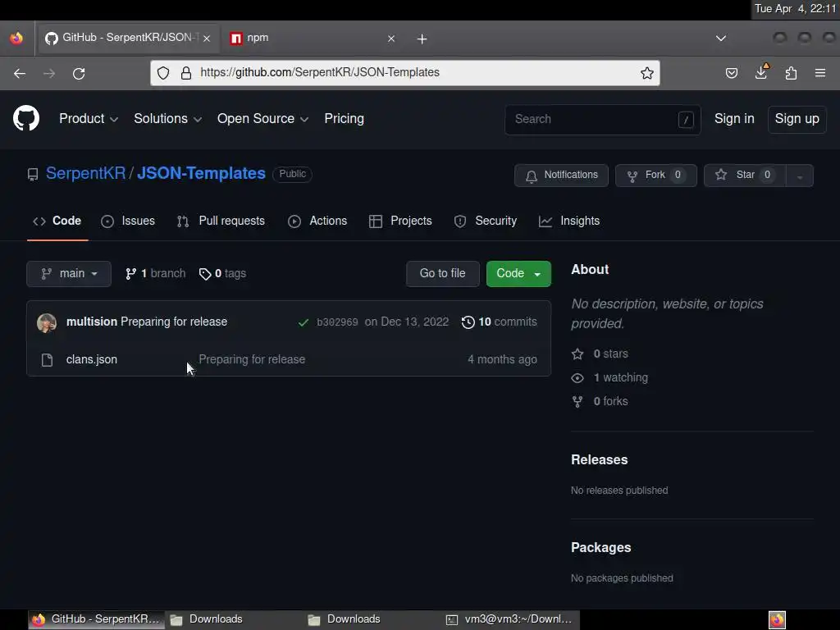Click the Firefox icon in the system tray
The image size is (840, 630).
point(777,620)
